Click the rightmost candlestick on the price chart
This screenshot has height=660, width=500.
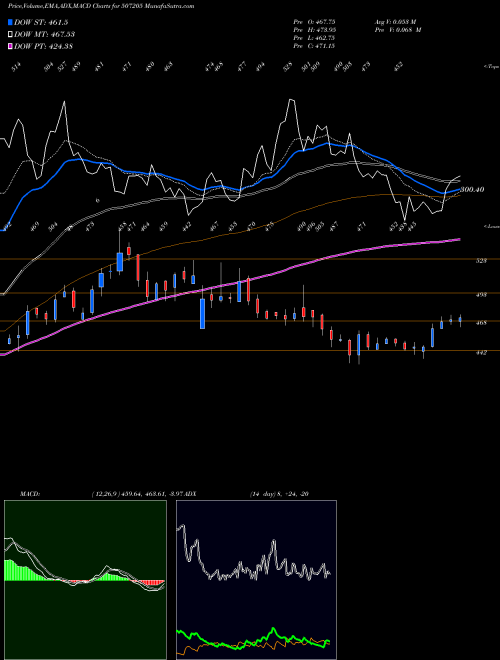[460, 320]
